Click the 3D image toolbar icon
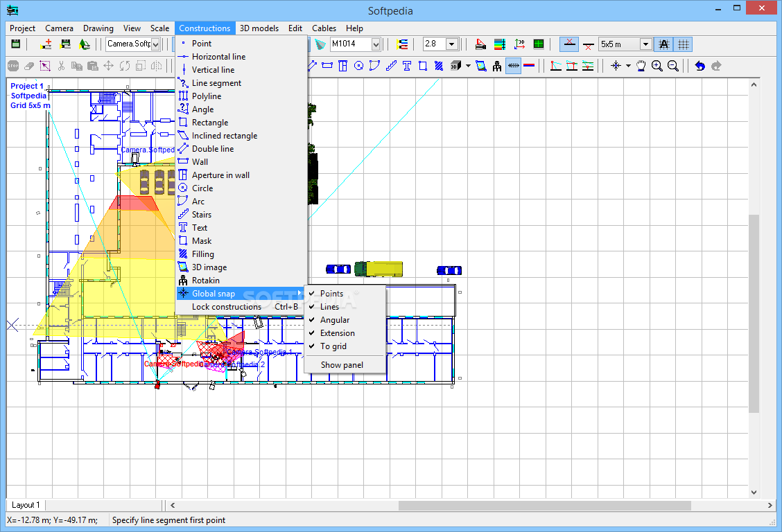 (481, 66)
